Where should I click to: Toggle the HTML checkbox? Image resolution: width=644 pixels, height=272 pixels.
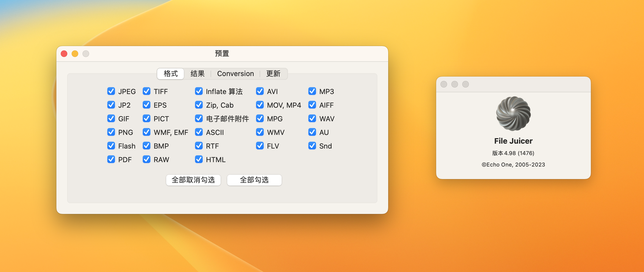point(199,159)
